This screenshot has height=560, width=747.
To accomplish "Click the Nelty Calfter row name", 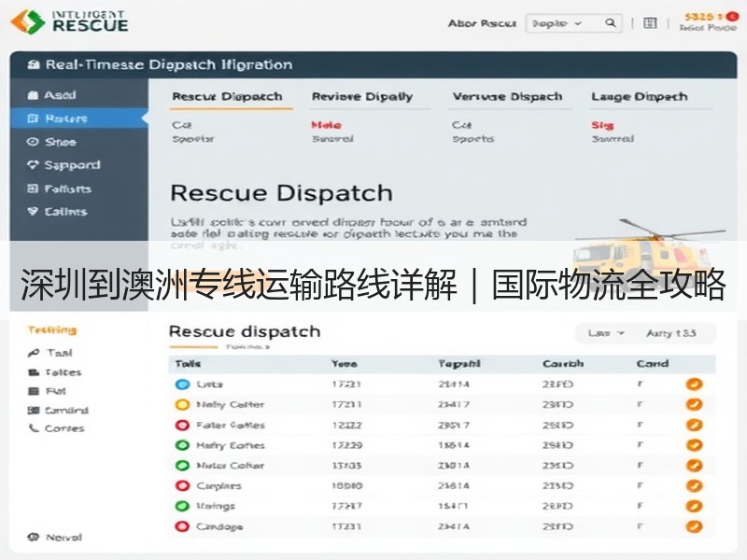I will pos(230,405).
